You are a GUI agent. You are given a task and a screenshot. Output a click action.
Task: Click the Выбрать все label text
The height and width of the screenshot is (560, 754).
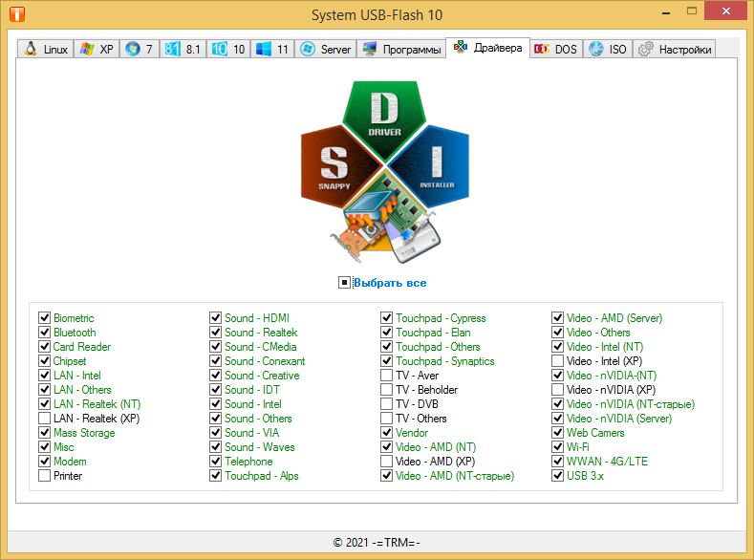click(390, 283)
